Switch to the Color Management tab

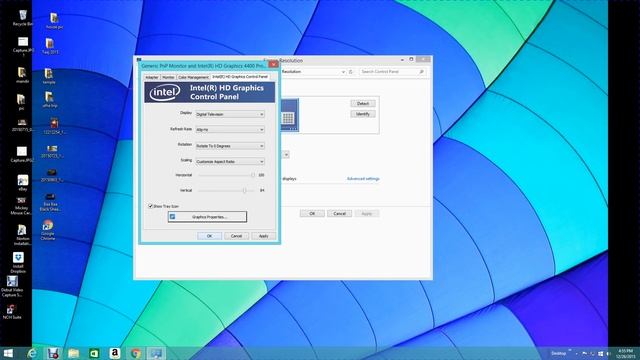point(193,77)
